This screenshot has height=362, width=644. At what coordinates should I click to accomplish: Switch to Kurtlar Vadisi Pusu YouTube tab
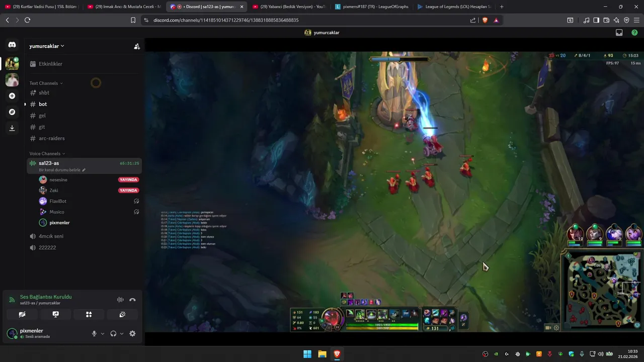tap(41, 7)
